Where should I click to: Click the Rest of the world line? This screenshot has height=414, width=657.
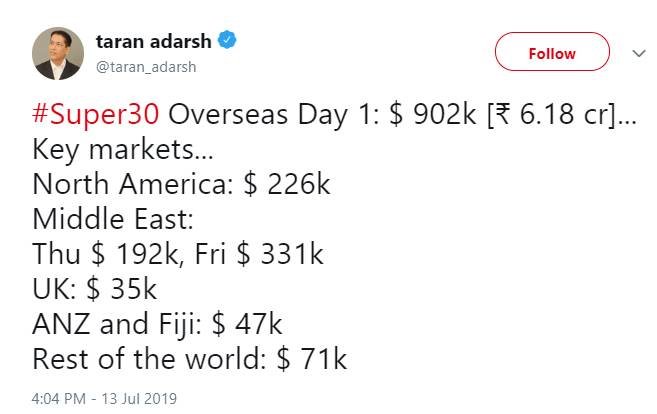coord(189,359)
